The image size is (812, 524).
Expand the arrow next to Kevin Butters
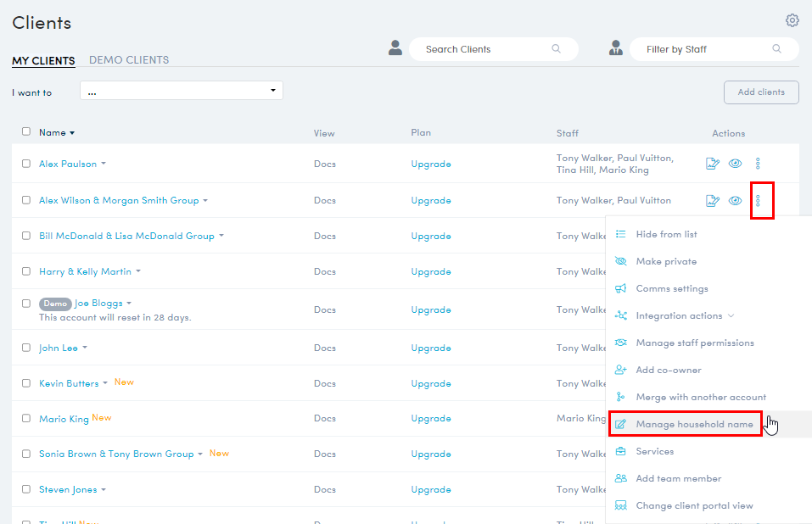pos(105,384)
